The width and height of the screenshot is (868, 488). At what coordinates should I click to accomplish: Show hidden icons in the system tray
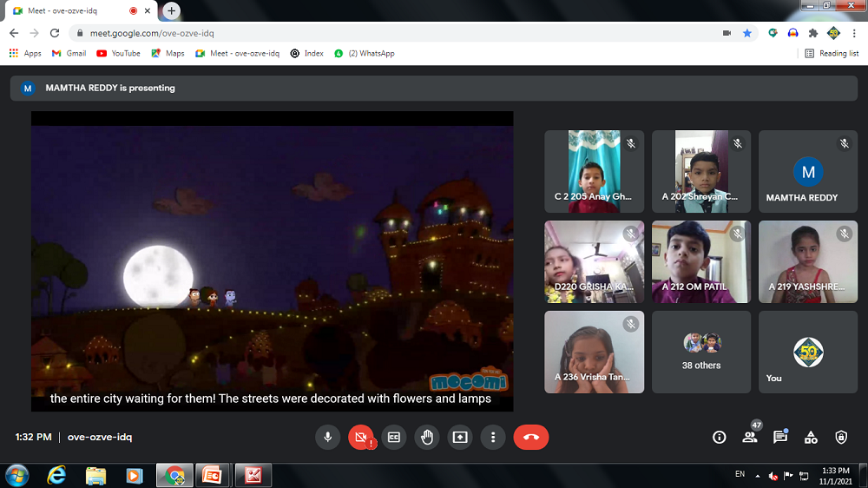pos(757,476)
